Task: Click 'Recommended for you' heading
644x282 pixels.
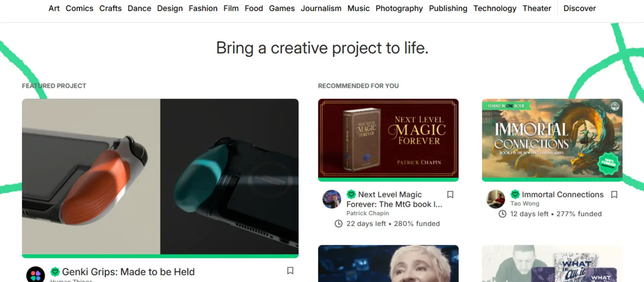Action: pyautogui.click(x=358, y=86)
